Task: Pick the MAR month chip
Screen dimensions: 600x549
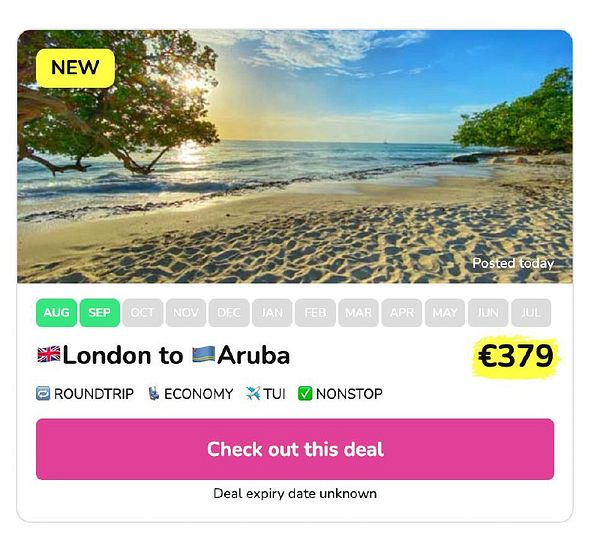Action: tap(359, 313)
